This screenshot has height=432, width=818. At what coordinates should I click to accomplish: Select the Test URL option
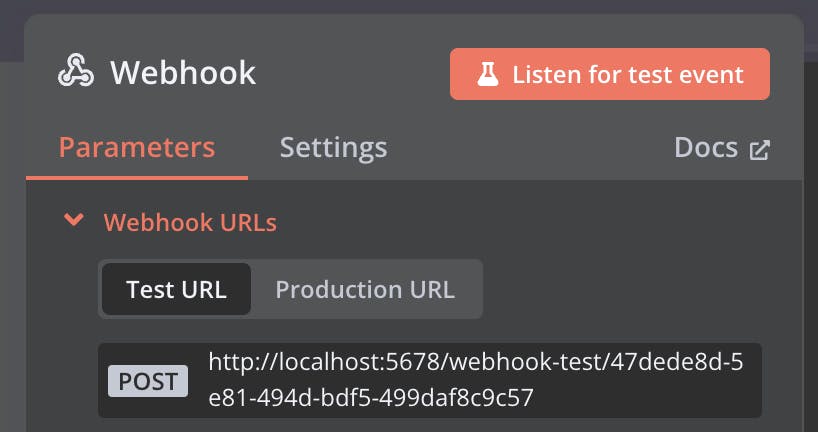176,290
